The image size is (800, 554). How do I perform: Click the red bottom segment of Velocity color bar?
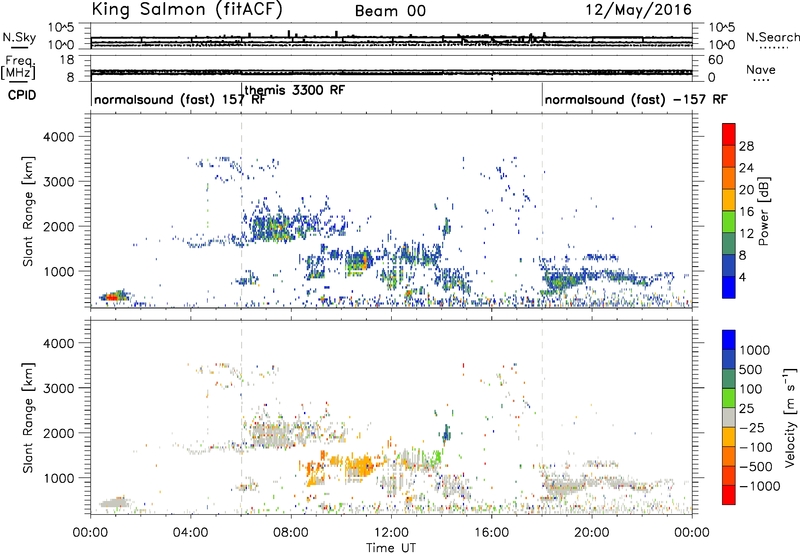[729, 495]
